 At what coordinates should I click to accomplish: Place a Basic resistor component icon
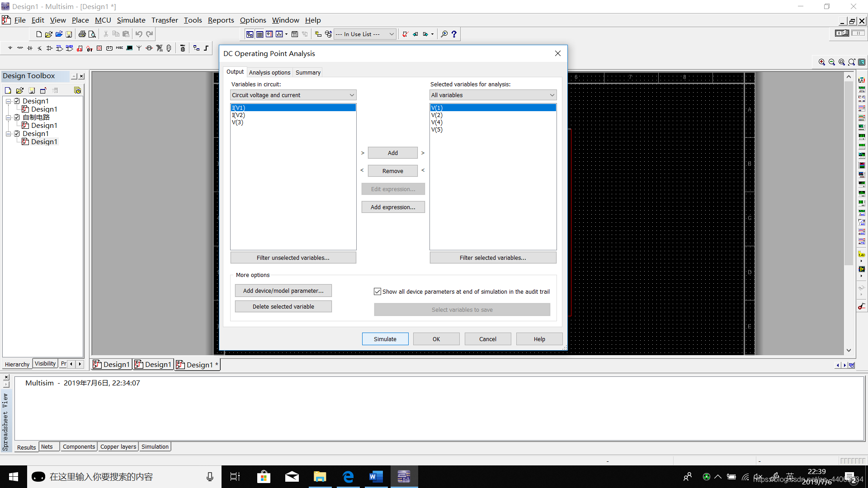pos(20,48)
